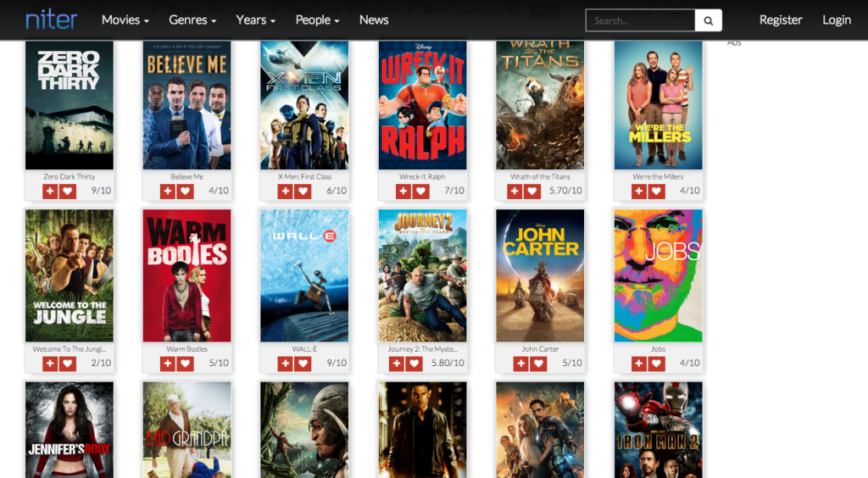The height and width of the screenshot is (478, 868).
Task: Open the Login link
Action: 837,20
